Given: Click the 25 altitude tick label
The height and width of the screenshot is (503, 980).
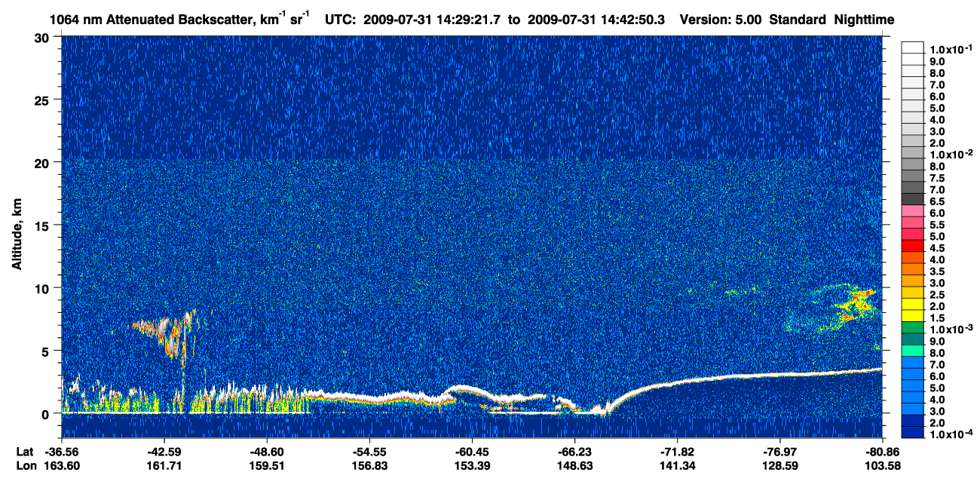Looking at the screenshot, I should pyautogui.click(x=43, y=100).
